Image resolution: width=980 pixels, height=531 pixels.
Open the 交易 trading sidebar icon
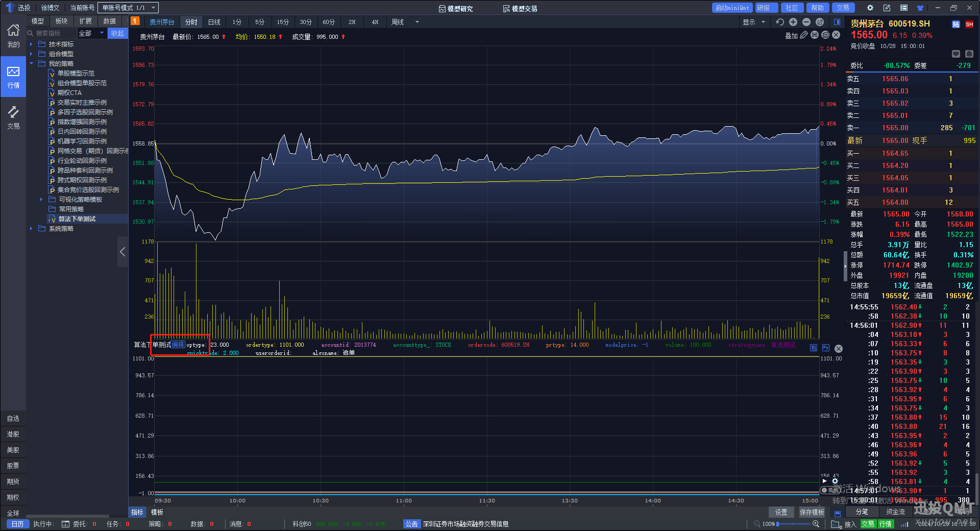[13, 117]
